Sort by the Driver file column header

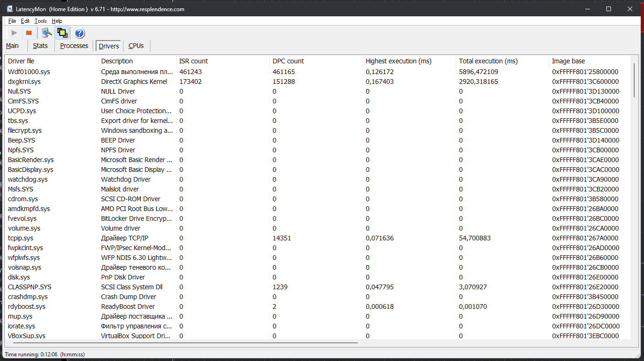click(51, 61)
